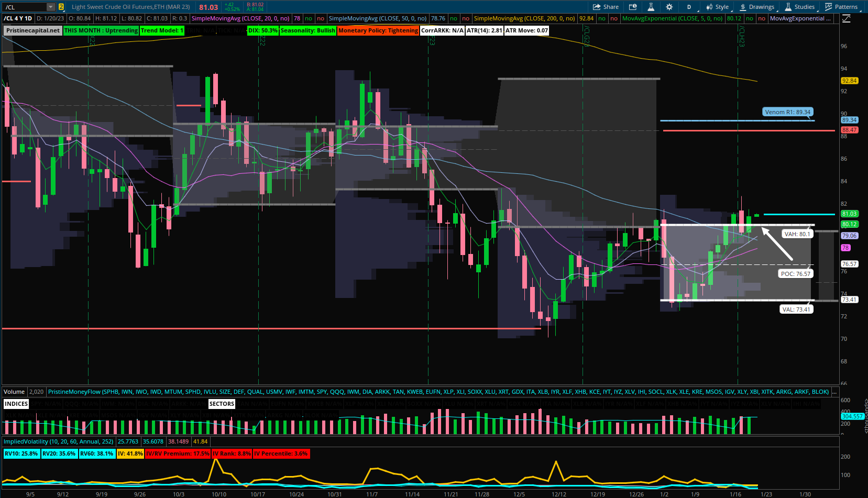Click the SECTORS label in lower panel

pyautogui.click(x=222, y=404)
